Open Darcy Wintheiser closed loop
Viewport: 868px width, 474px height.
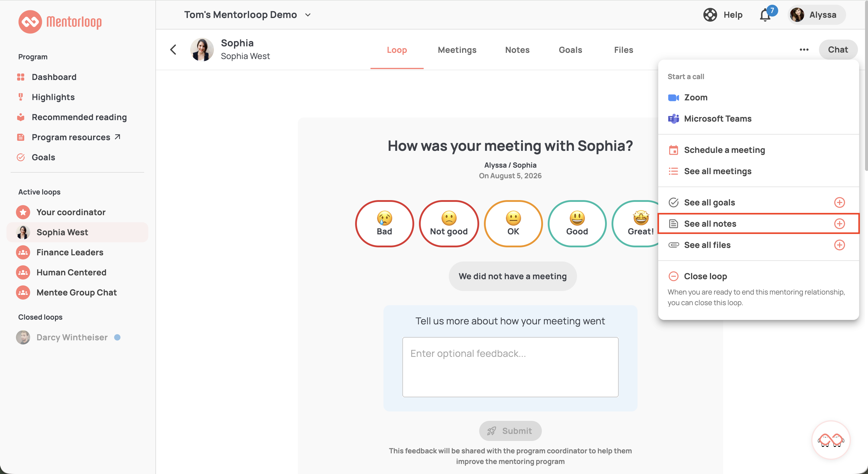click(x=77, y=337)
